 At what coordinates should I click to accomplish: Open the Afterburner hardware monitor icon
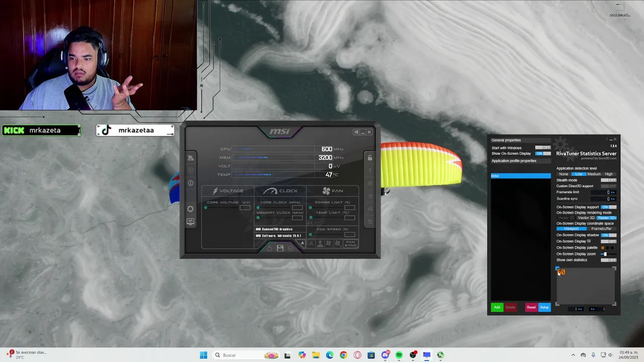pos(190,222)
